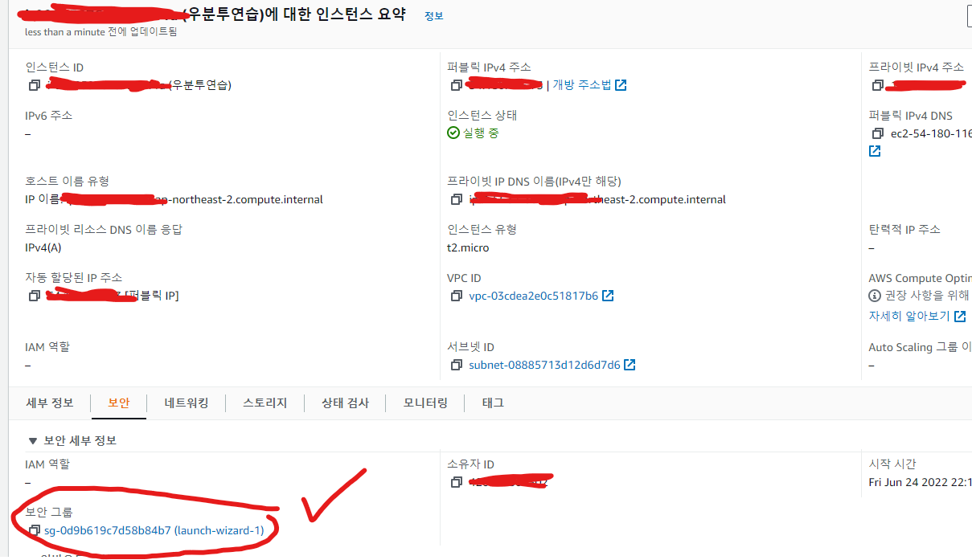Click the 자세히 알아보기 link
The width and height of the screenshot is (972, 560).
point(909,317)
